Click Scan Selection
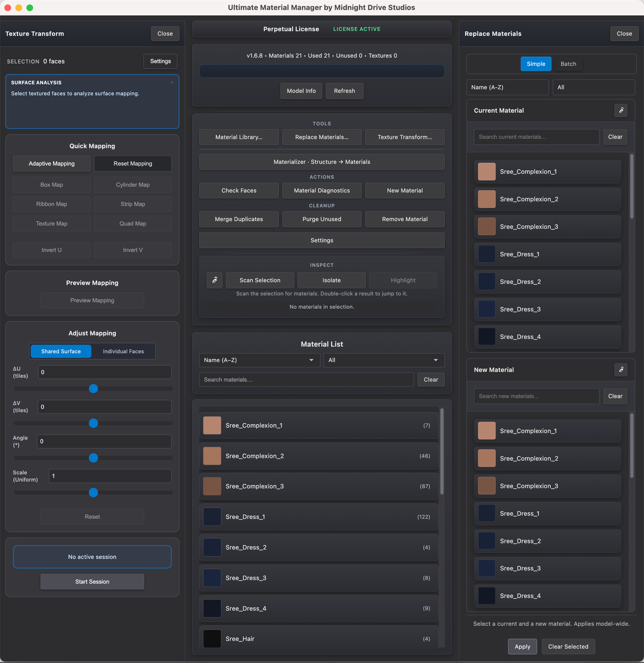This screenshot has width=644, height=663. click(x=260, y=280)
